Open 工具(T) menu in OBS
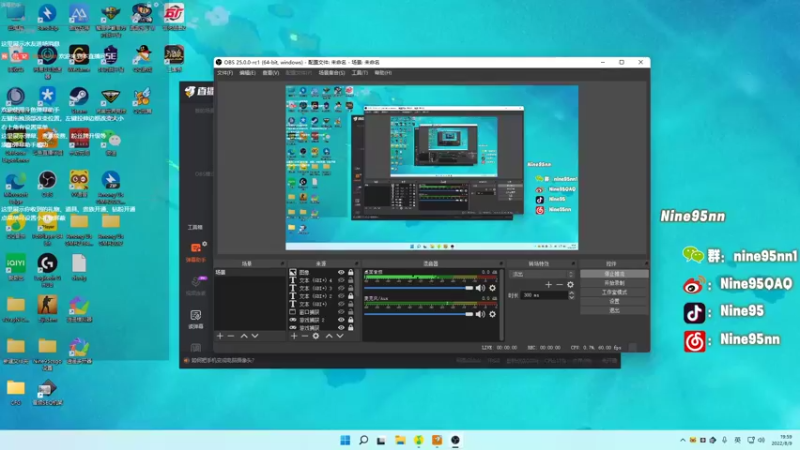 click(360, 73)
